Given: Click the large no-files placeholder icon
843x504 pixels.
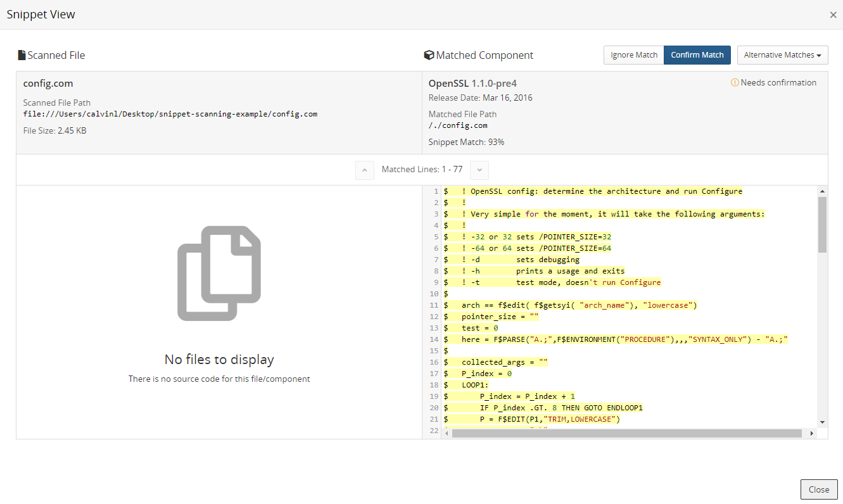Looking at the screenshot, I should point(219,273).
